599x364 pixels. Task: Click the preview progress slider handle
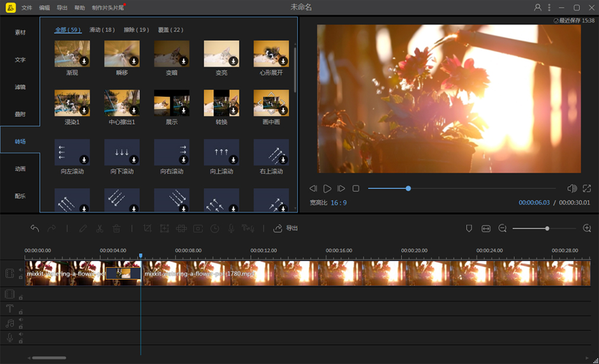[409, 189]
